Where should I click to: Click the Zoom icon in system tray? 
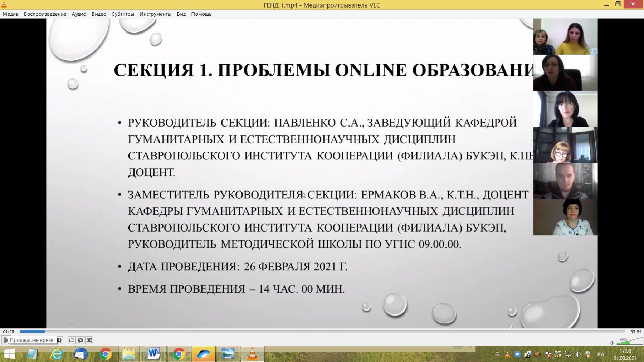(517, 354)
